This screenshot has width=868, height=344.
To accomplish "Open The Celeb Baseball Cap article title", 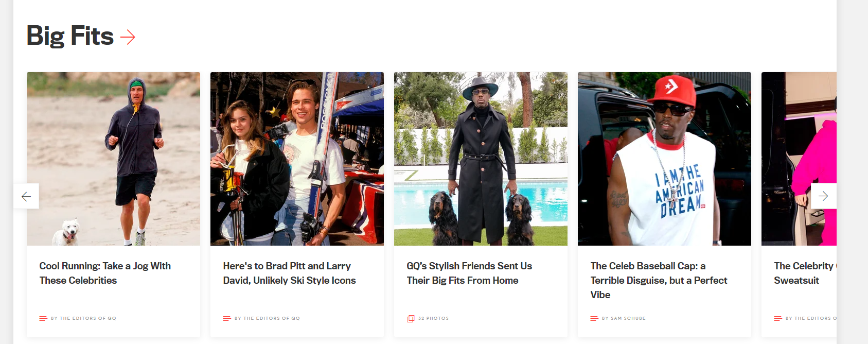I will 659,280.
